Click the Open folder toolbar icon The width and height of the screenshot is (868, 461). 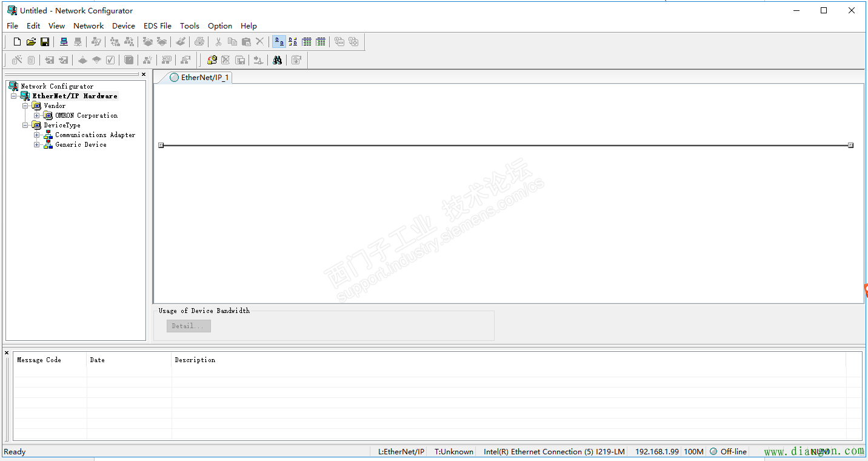coord(31,42)
